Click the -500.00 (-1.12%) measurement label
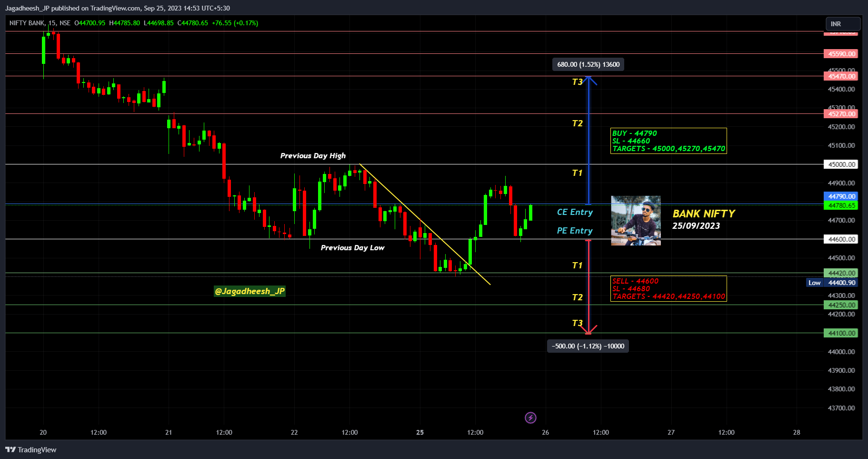Image resolution: width=868 pixels, height=459 pixels. 588,346
